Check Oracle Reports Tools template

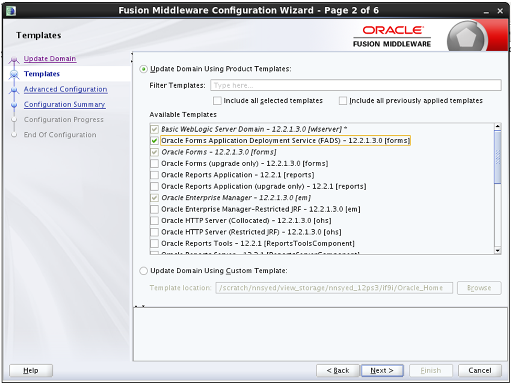pyautogui.click(x=154, y=243)
